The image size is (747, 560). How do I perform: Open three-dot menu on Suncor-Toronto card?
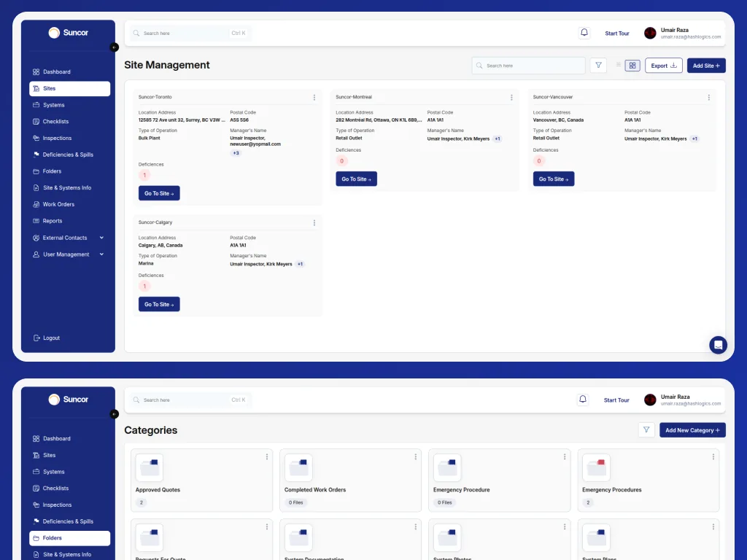[x=314, y=97]
